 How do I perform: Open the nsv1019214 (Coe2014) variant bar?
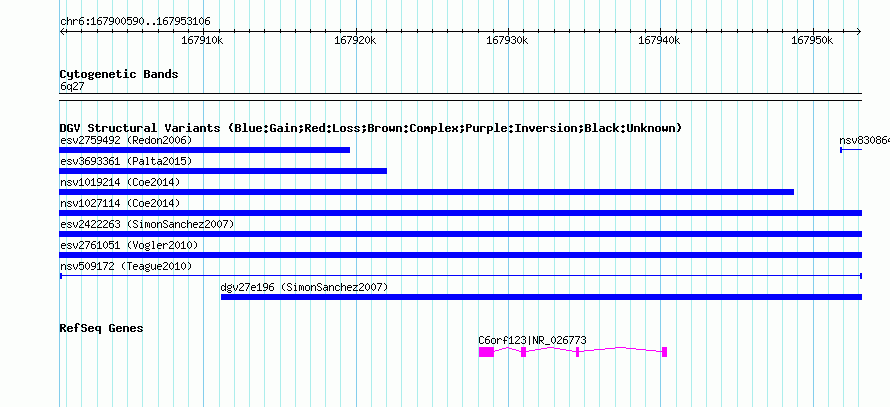[x=426, y=192]
